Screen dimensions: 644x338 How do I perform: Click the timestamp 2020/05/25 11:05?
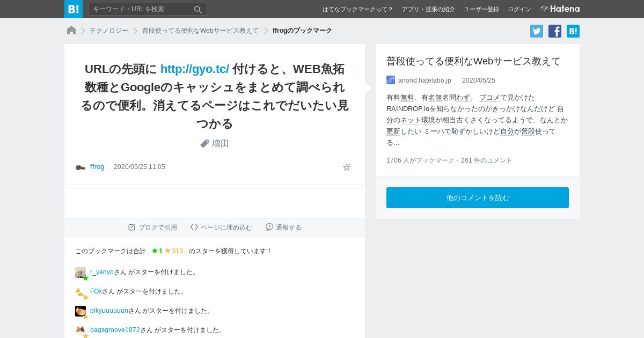(140, 167)
